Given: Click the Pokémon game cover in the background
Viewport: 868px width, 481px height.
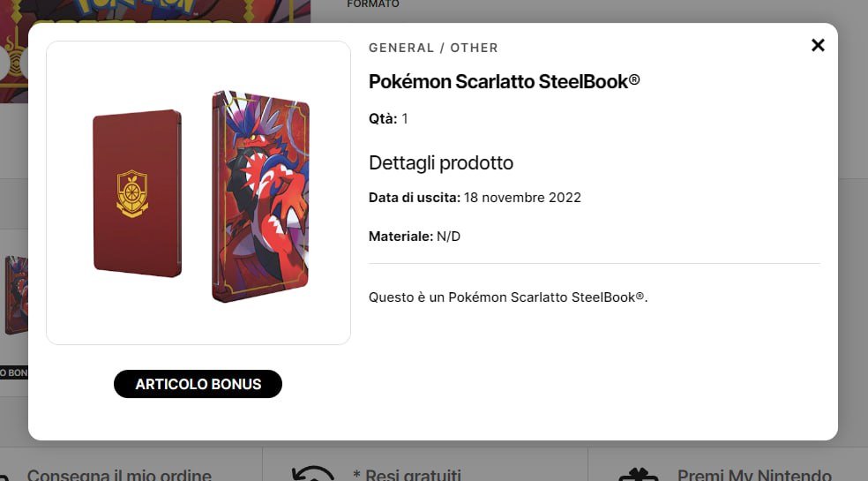Looking at the screenshot, I should [x=154, y=11].
